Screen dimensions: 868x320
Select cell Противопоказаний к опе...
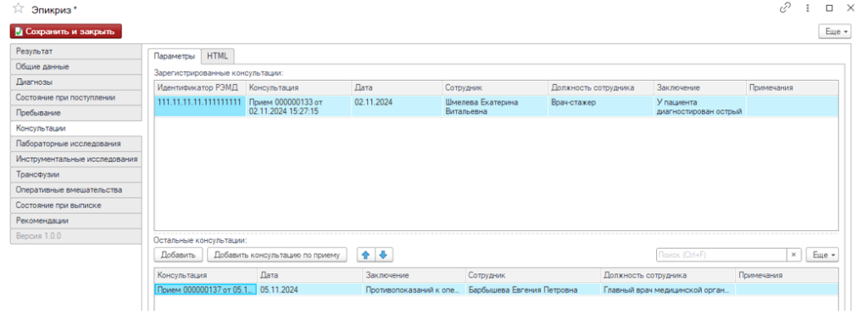(414, 289)
